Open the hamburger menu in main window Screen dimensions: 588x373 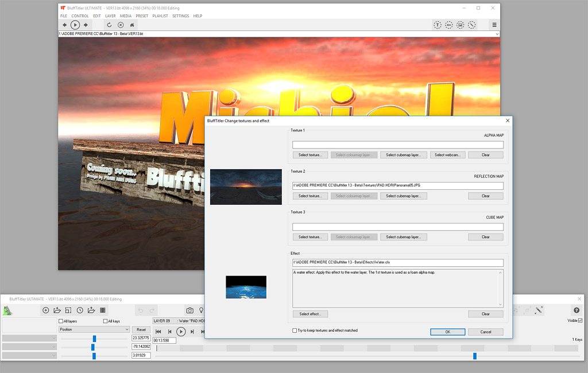[x=494, y=25]
